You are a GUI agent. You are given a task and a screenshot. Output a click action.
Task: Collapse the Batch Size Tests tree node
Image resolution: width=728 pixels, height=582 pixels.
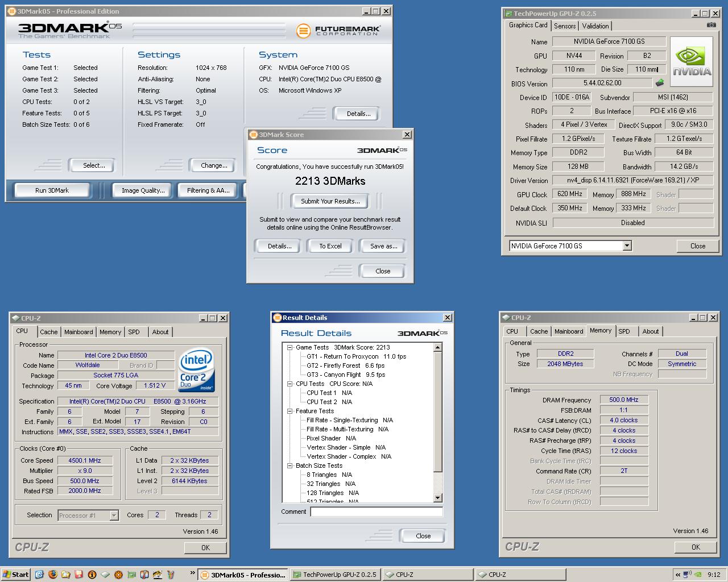pyautogui.click(x=289, y=465)
